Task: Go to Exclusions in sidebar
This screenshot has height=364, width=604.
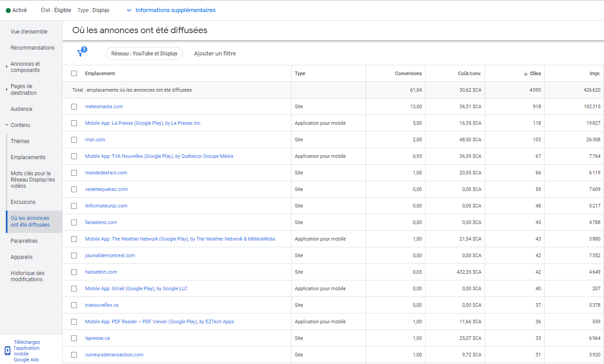Action: 23,202
